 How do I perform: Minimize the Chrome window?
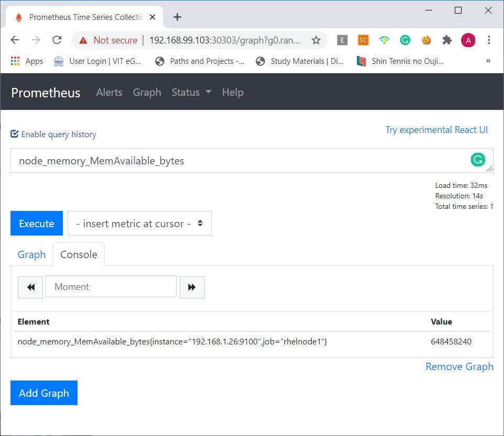click(429, 10)
